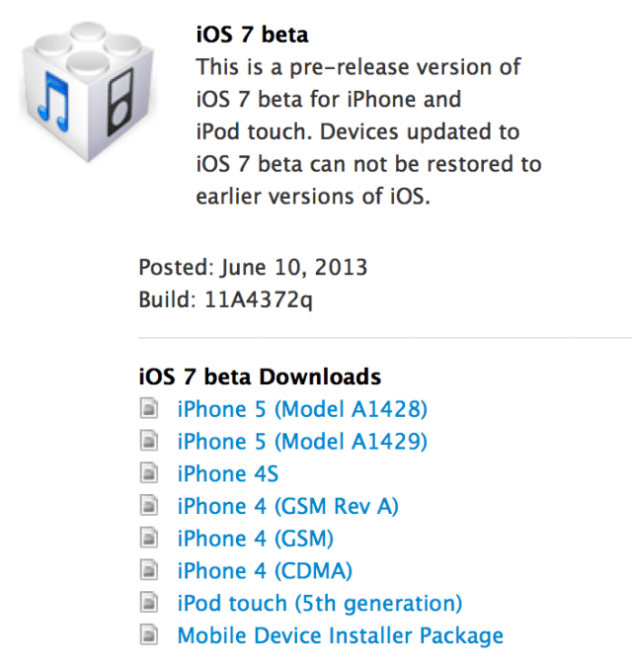
Task: Select iPhone 4 (GSM Rev A) download
Action: [287, 507]
